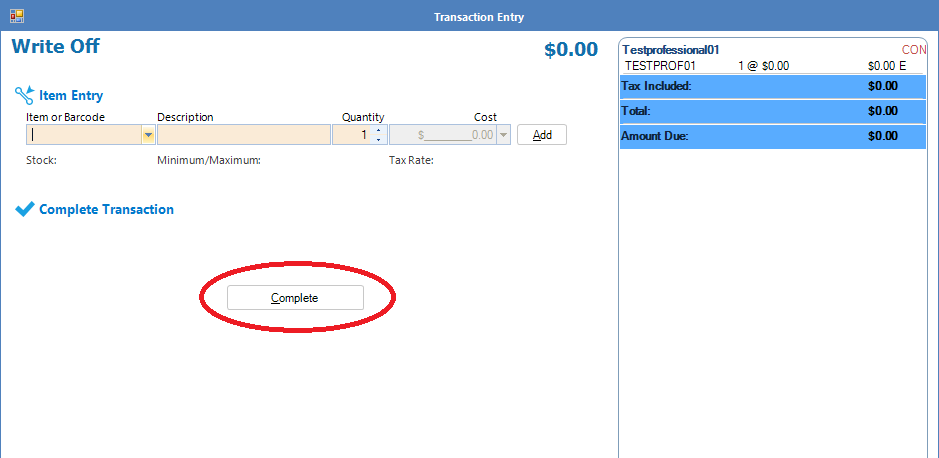Click the Complete Transaction checkmark icon
Image resolution: width=939 pixels, height=458 pixels.
pyautogui.click(x=24, y=209)
